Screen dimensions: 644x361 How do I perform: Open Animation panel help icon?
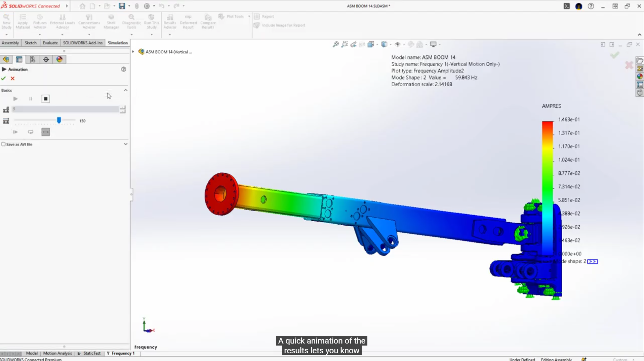[123, 69]
